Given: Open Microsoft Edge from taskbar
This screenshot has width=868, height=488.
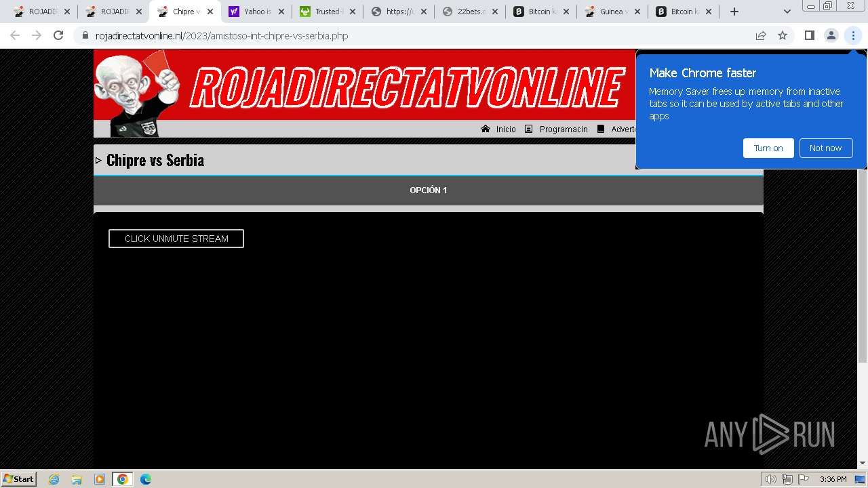Looking at the screenshot, I should pyautogui.click(x=145, y=479).
